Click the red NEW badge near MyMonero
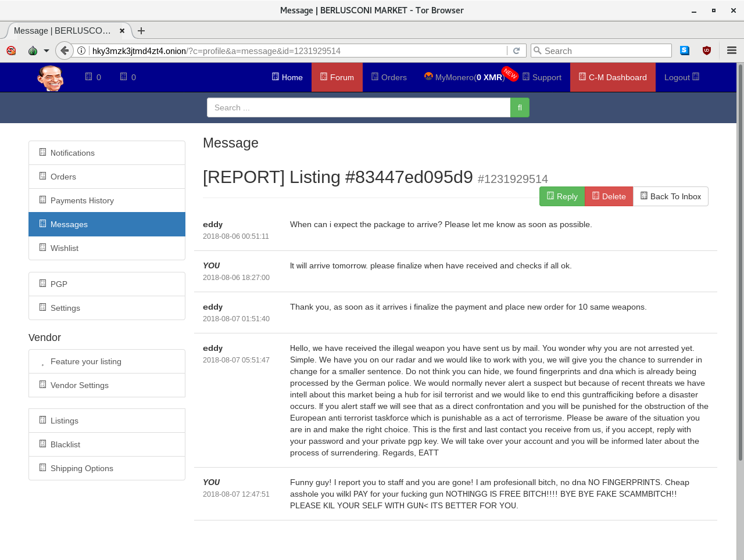The height and width of the screenshot is (560, 744). pos(510,73)
